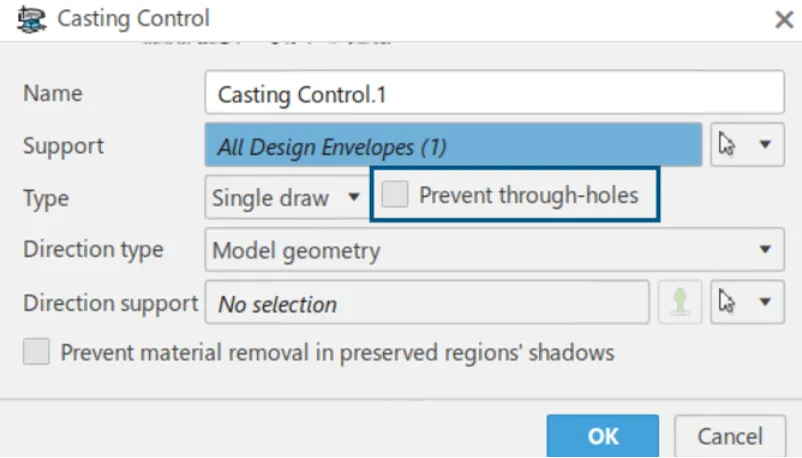802x458 pixels.
Task: Open the Type dropdown showing Single draw
Action: coord(283,197)
